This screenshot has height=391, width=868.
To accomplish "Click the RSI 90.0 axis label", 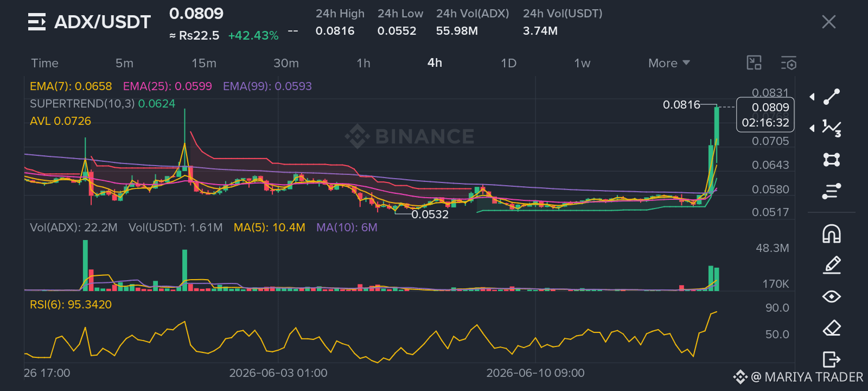I will [777, 308].
